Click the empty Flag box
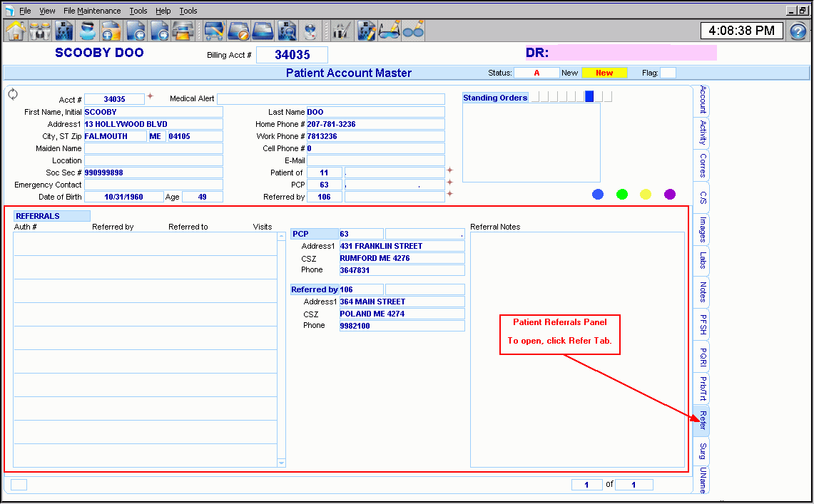Viewport: 814px width, 504px height. coord(668,73)
